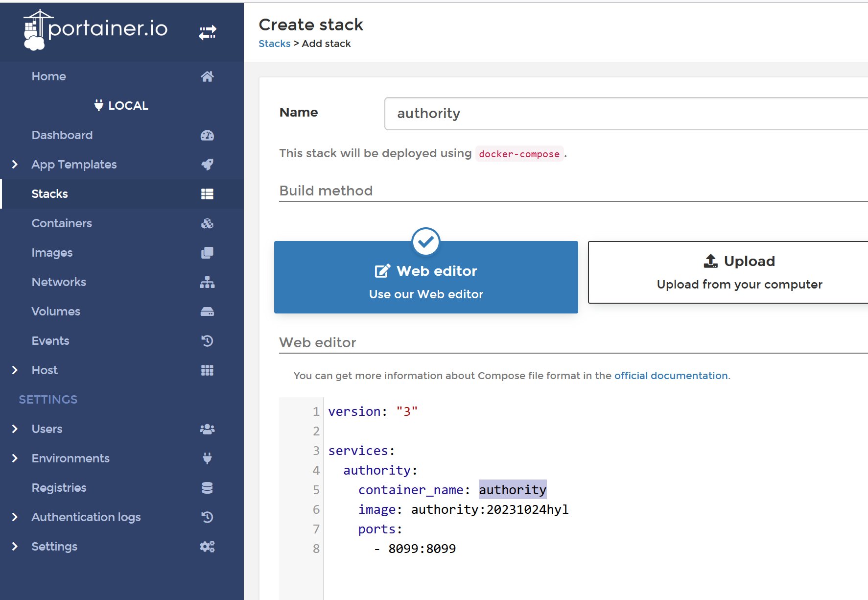The image size is (868, 600).
Task: Open the Home menu item
Action: click(x=122, y=76)
